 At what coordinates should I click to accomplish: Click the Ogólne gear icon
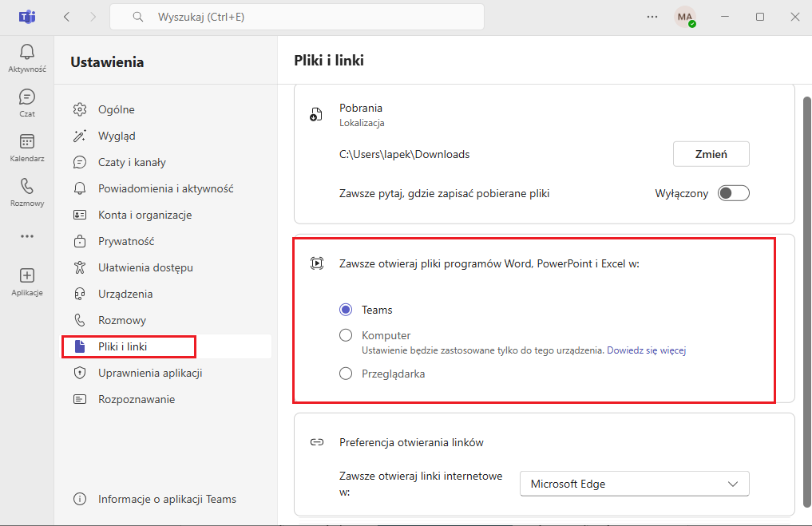coord(80,109)
